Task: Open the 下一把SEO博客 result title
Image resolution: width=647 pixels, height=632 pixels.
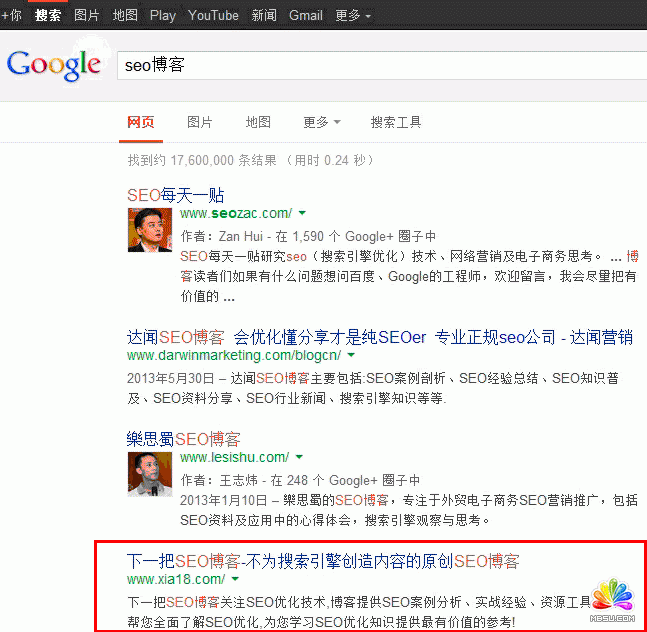Action: pos(323,561)
